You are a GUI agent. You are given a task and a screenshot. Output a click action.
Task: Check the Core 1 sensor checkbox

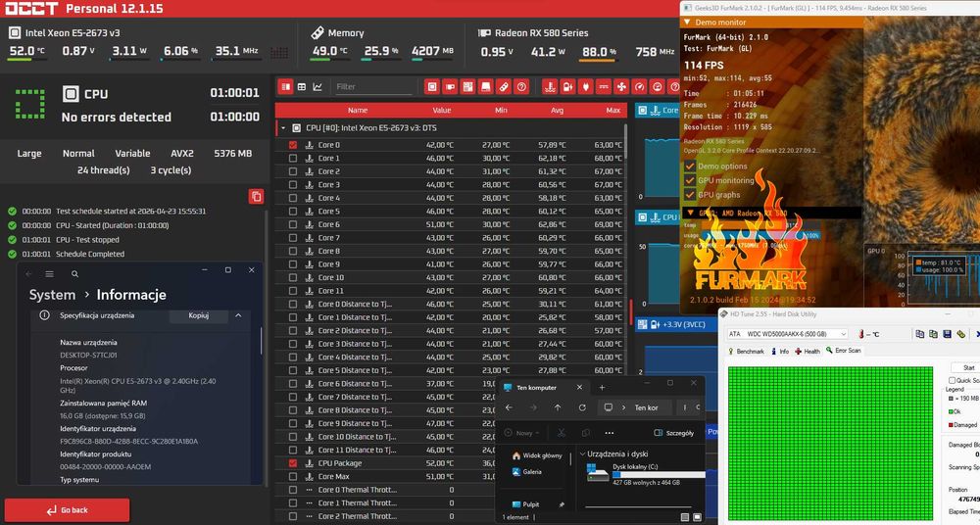[292, 158]
